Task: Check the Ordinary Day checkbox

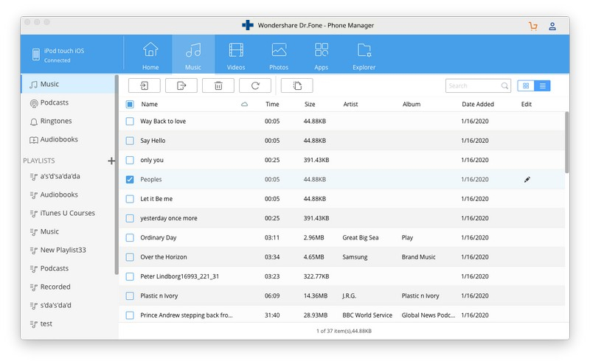Action: point(130,238)
